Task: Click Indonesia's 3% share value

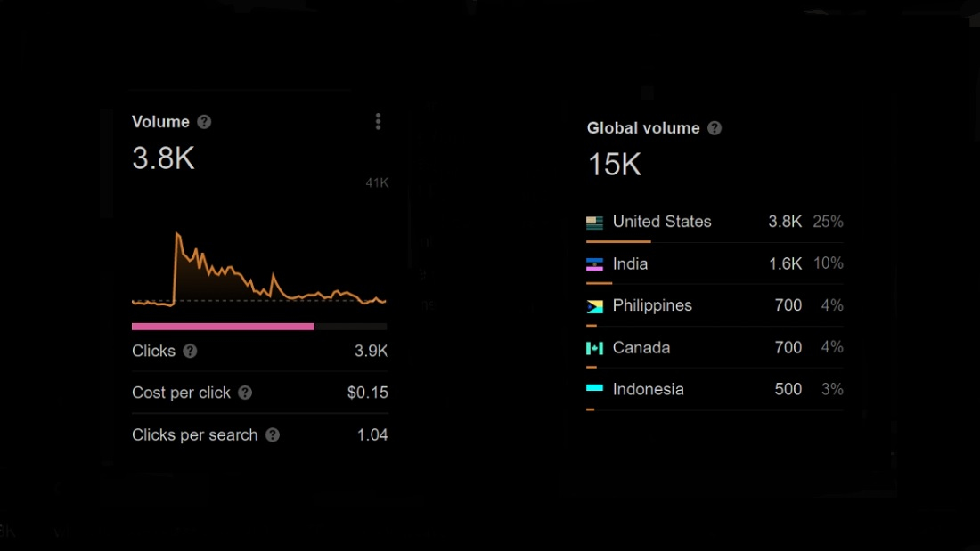Action: (x=832, y=389)
